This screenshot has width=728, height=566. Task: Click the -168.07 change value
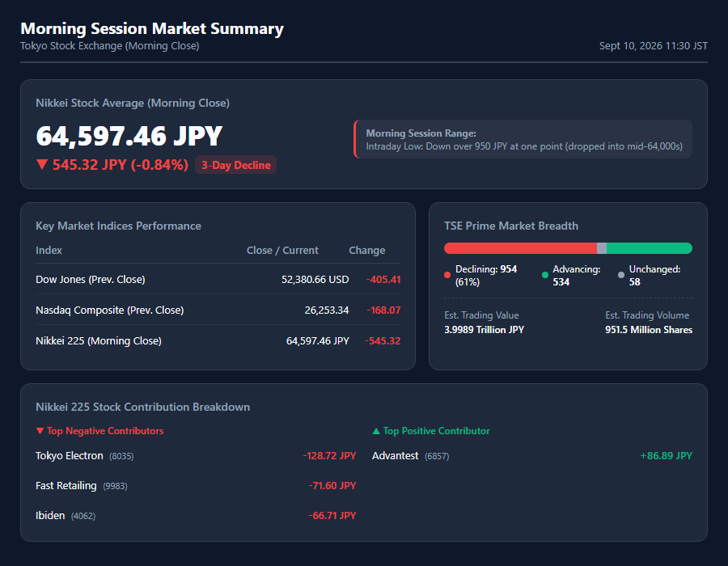(x=383, y=310)
